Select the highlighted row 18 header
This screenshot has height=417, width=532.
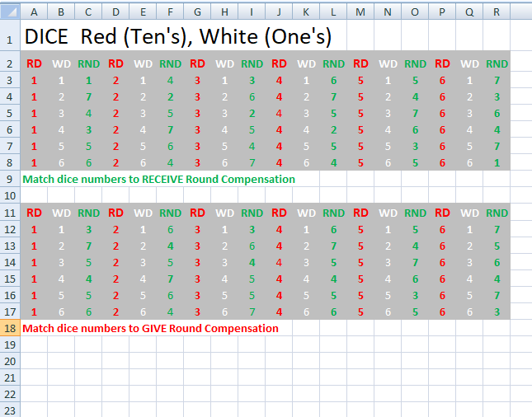(x=10, y=328)
